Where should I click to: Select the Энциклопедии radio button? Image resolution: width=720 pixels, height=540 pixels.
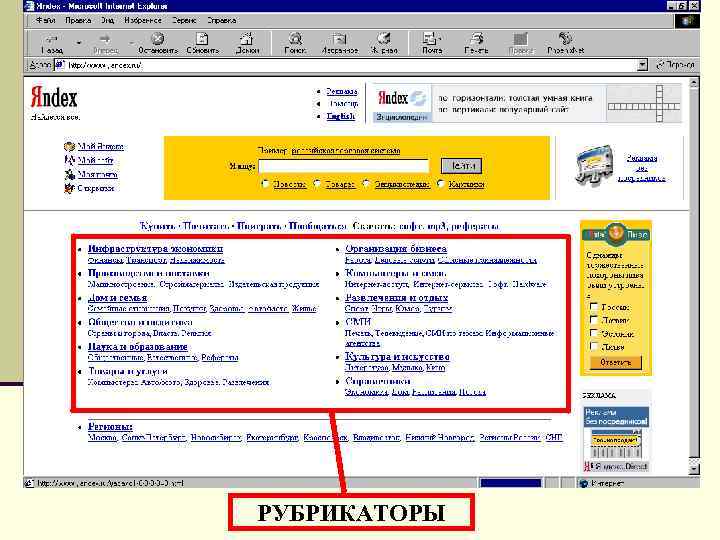[366, 184]
